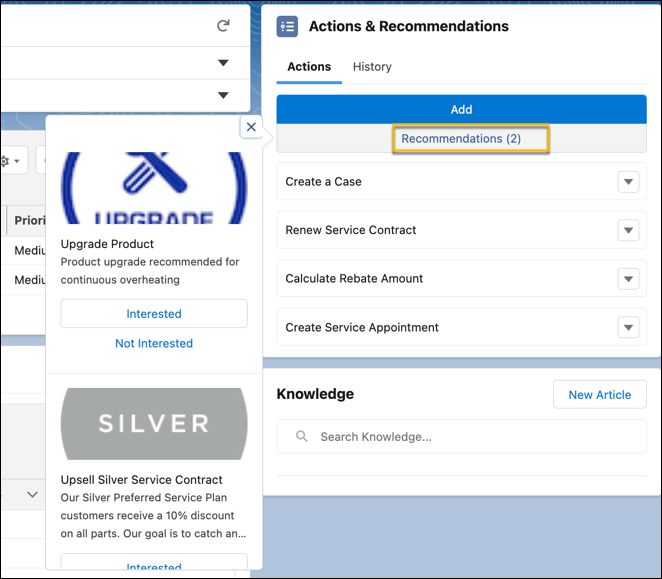Click the search magnifier in the Knowledge box
The image size is (662, 579).
[x=301, y=436]
